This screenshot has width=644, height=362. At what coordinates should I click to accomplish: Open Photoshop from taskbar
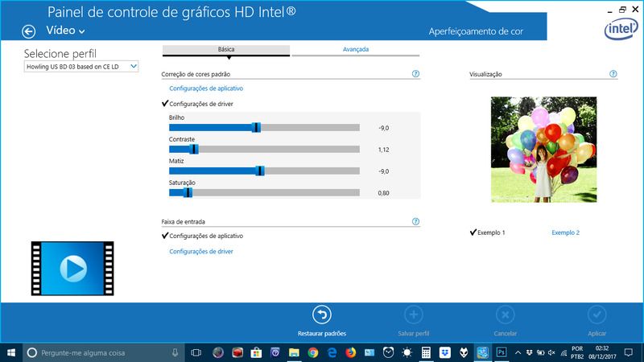[x=502, y=352]
